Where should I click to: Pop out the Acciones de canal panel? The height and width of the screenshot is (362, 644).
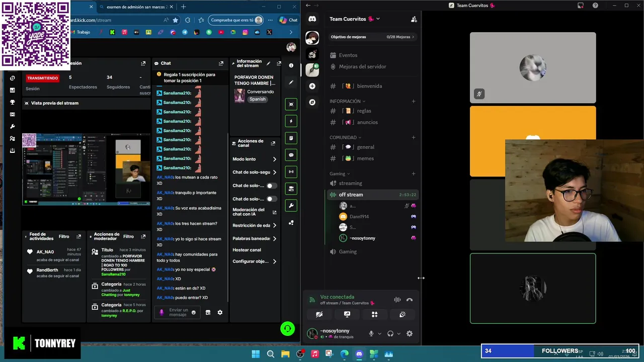pos(273,143)
